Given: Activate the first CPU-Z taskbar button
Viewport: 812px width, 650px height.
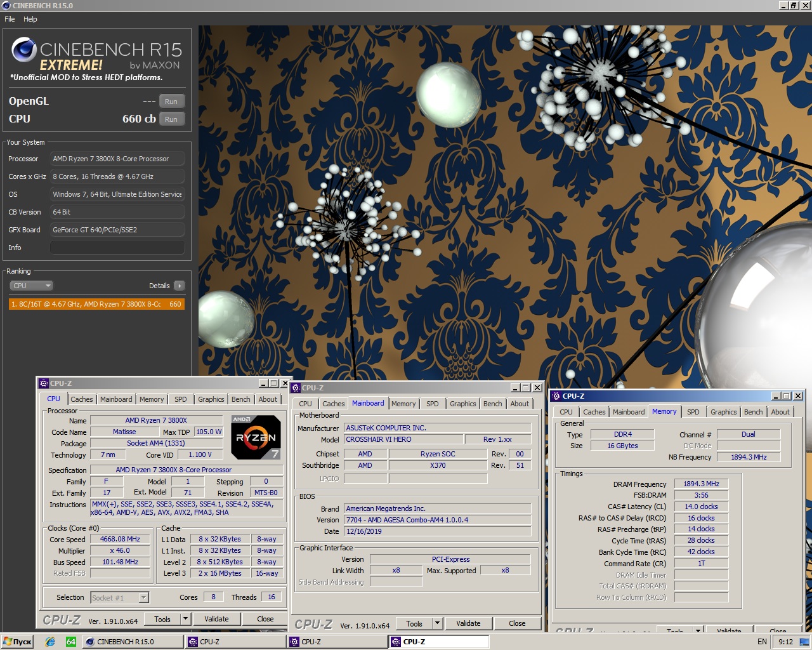Looking at the screenshot, I should pyautogui.click(x=235, y=642).
